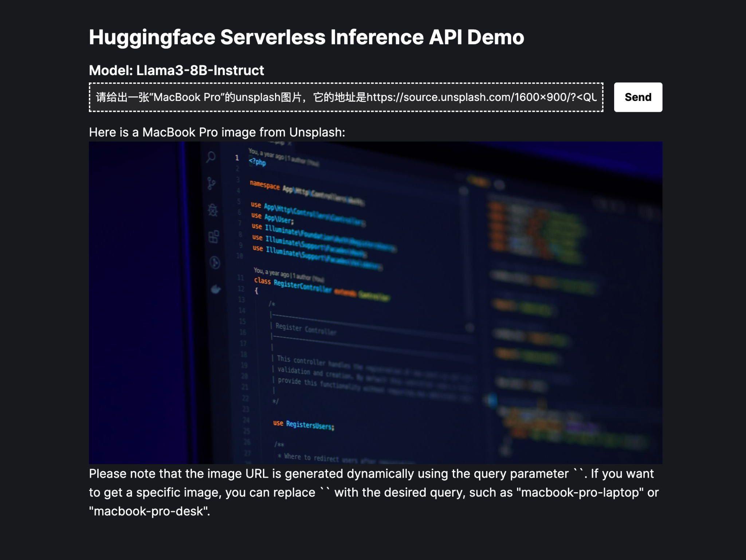746x560 pixels.
Task: Click the round compass-like icon in photo sidebar
Action: pyautogui.click(x=215, y=262)
